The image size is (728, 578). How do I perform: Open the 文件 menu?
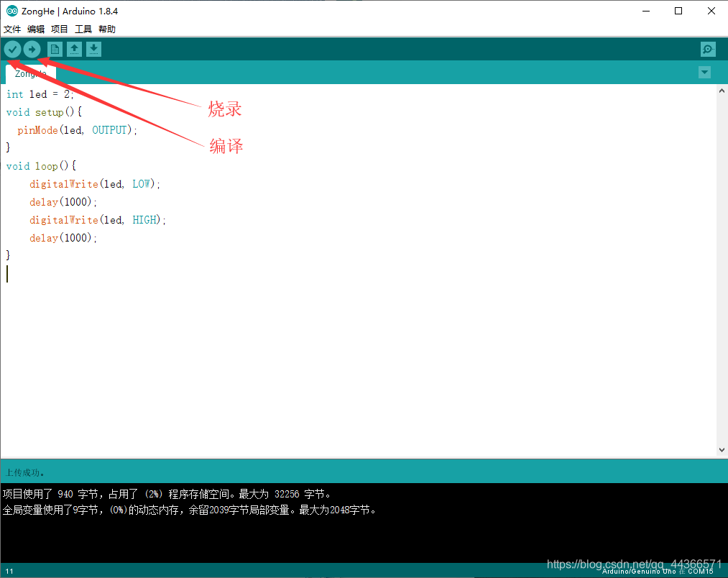coord(12,29)
